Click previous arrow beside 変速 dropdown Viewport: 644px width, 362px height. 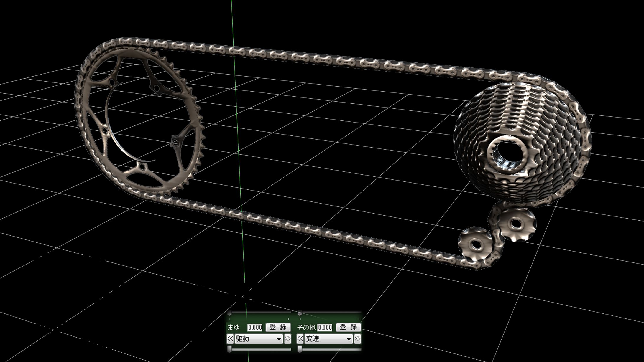coord(300,339)
